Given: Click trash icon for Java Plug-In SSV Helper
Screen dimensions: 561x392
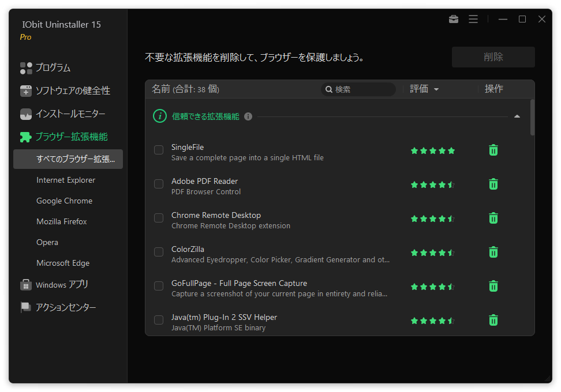Looking at the screenshot, I should coord(493,321).
